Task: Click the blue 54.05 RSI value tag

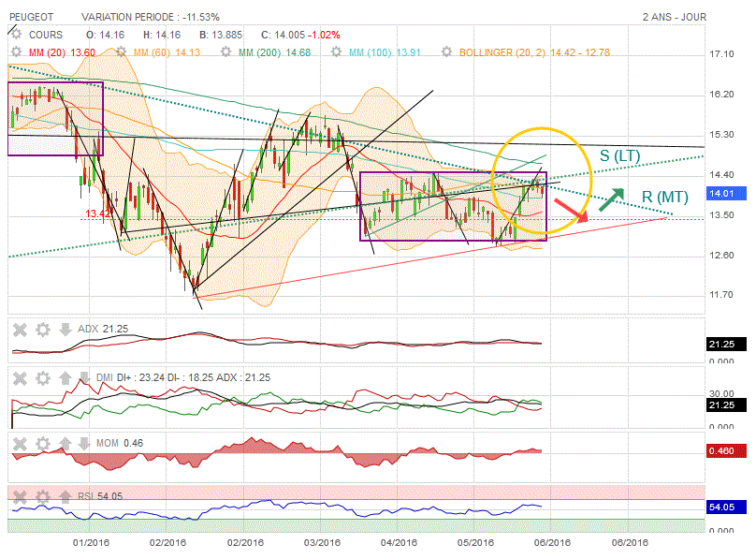Action: (726, 507)
